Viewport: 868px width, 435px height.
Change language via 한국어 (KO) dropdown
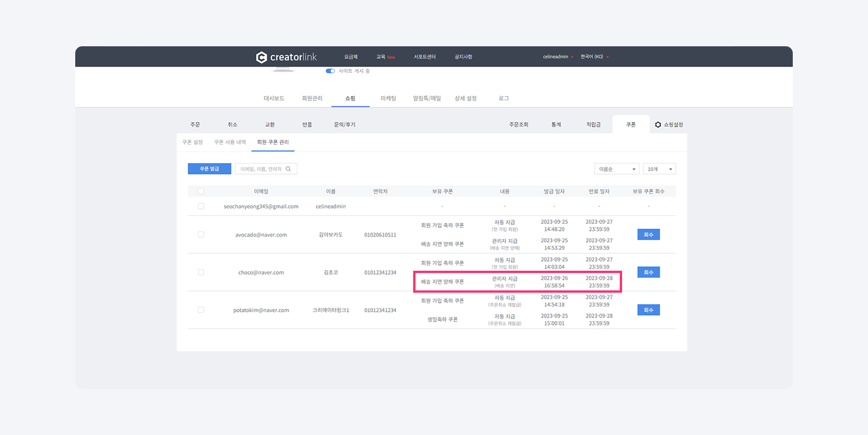[594, 57]
